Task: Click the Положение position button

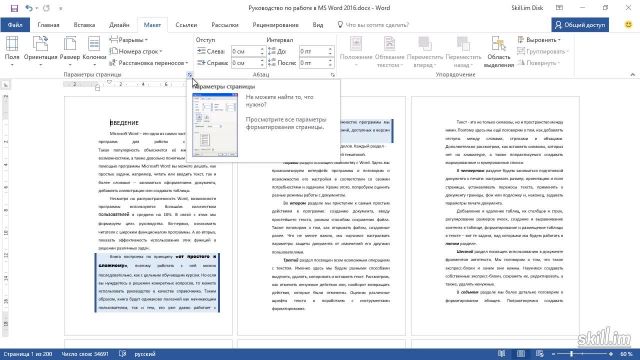Action: [355, 51]
